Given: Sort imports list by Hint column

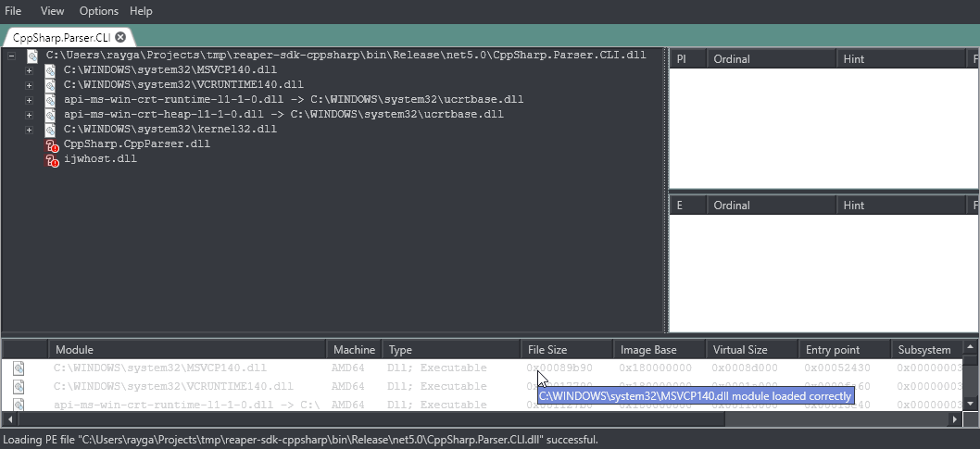Looking at the screenshot, I should (900, 58).
